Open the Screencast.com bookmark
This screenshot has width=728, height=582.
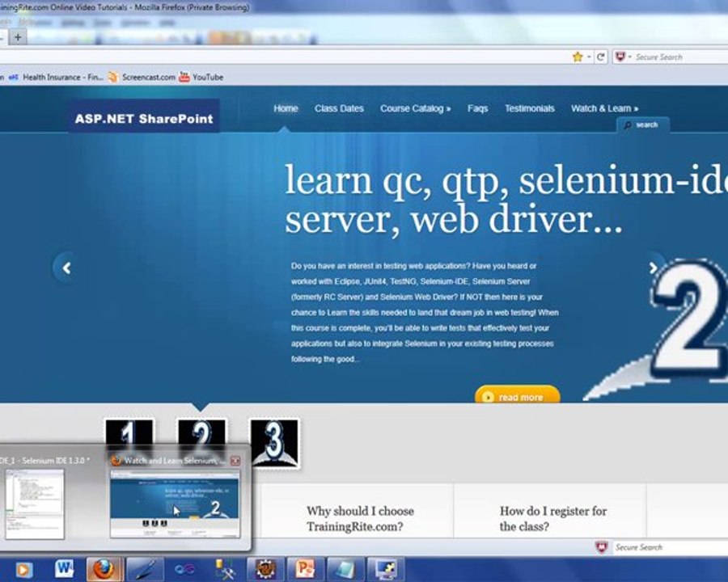142,77
